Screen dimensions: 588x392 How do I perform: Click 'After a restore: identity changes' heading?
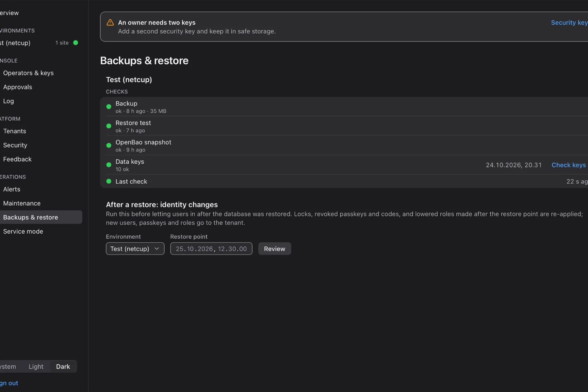[162, 204]
